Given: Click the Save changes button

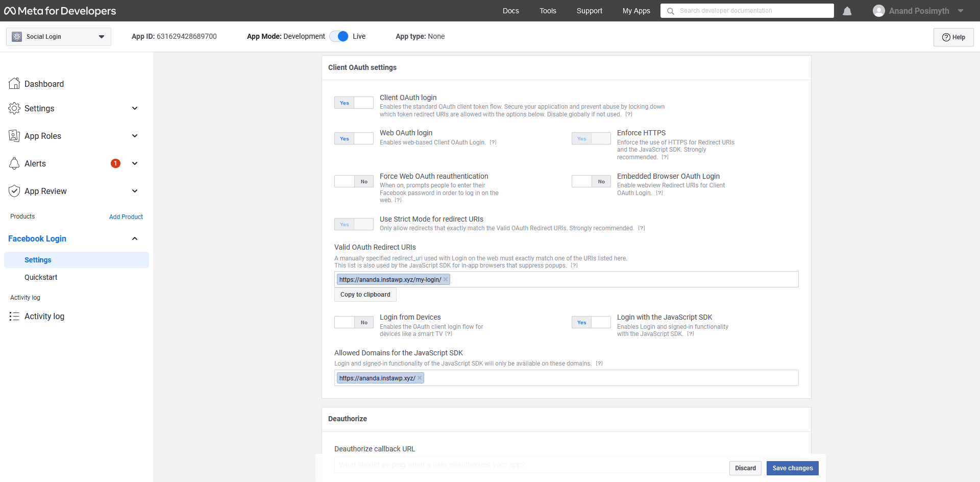Looking at the screenshot, I should coord(793,468).
